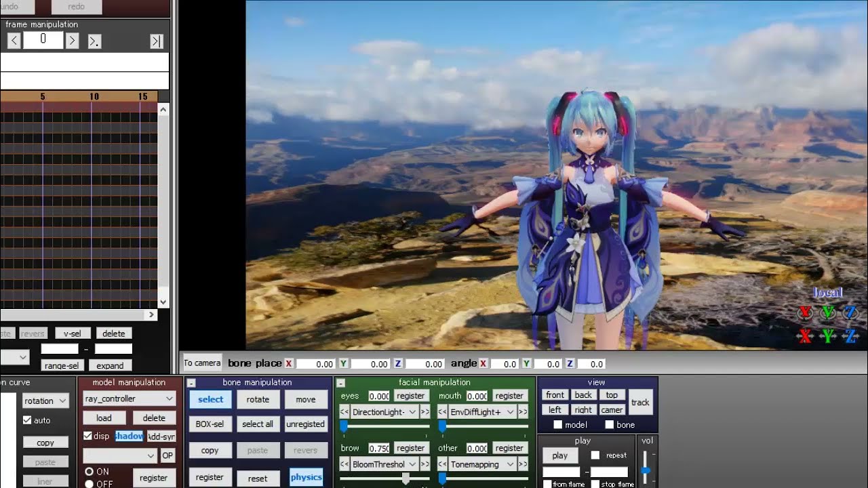Toggle the physics button
868x488 pixels.
click(306, 477)
